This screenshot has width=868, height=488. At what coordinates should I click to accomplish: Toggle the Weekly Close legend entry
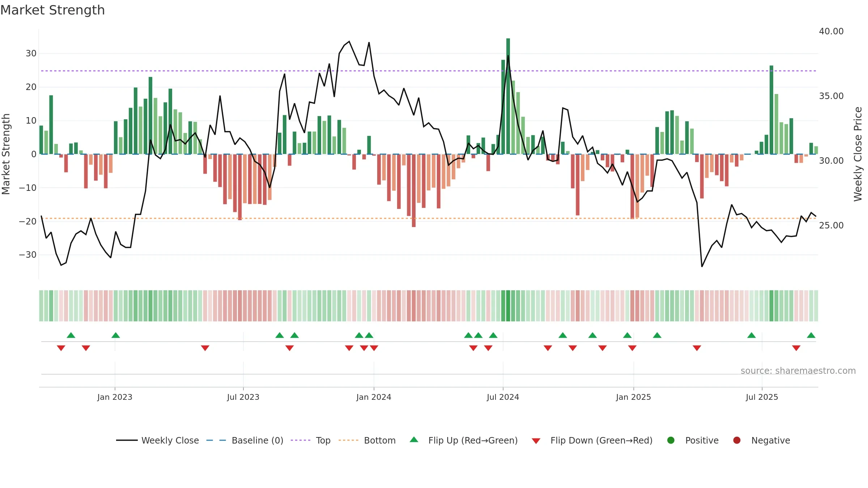pos(157,440)
